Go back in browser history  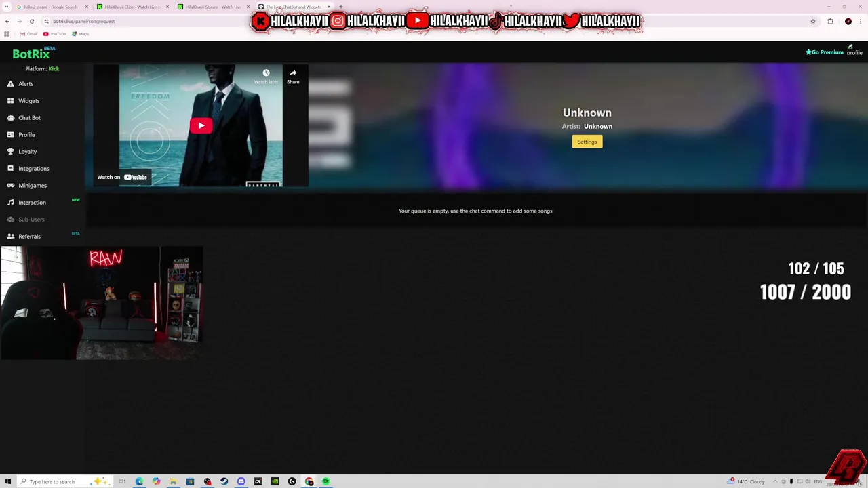(x=7, y=21)
